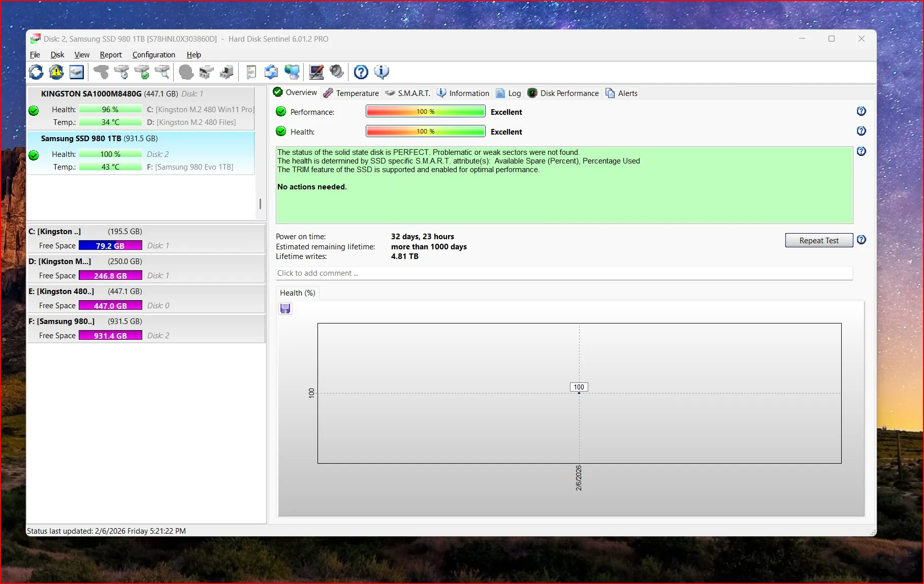Click the Refresh toolbar icon

pos(36,72)
